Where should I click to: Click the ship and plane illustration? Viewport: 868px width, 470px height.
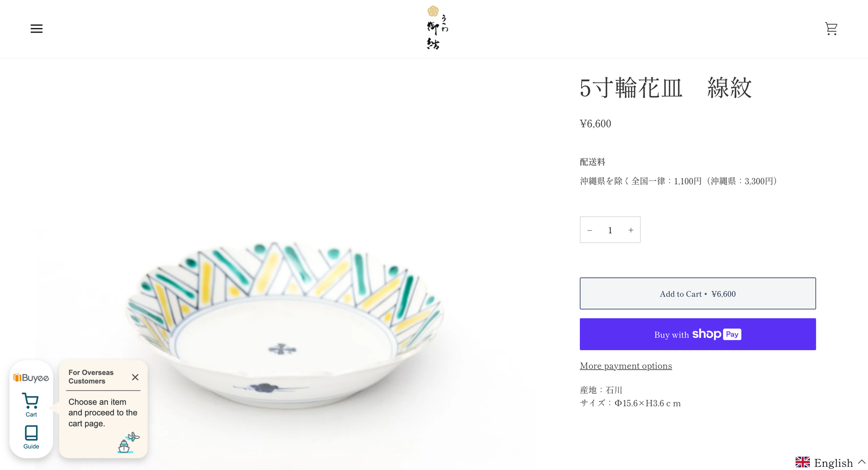pos(128,442)
